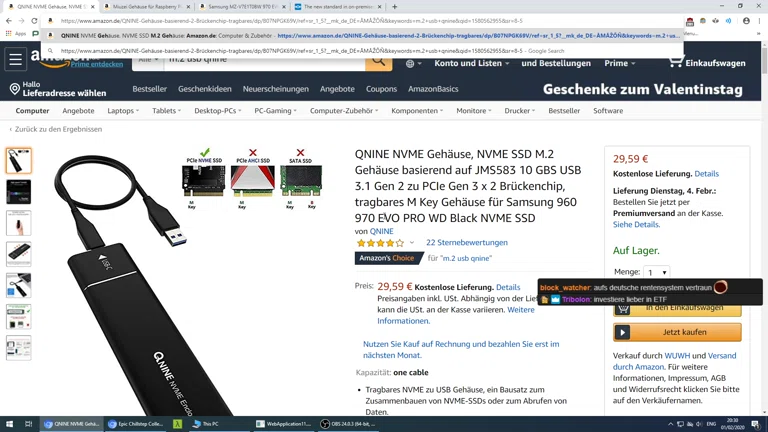Screen dimensions: 768x432
Task: Expand the Menge quantity dropdown
Action: coord(656,272)
